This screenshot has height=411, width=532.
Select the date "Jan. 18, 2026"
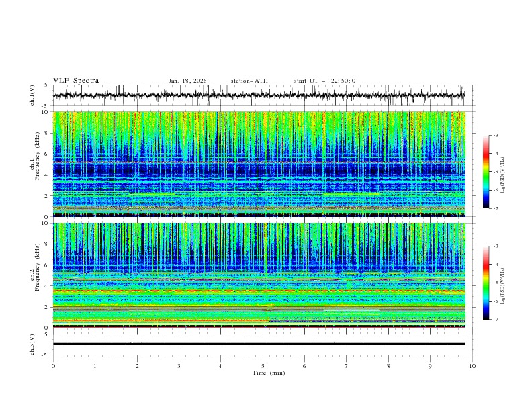(x=187, y=81)
